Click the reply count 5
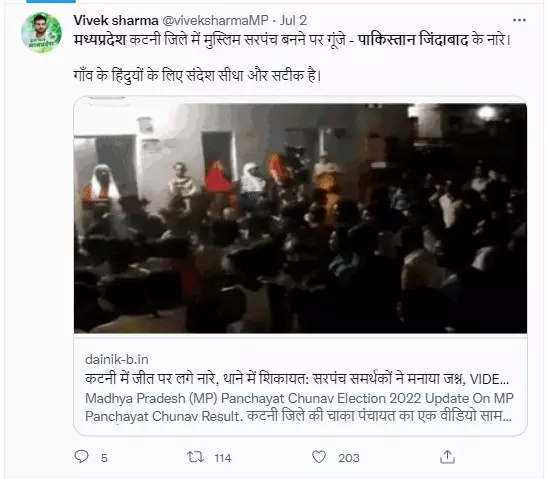The image size is (547, 479). click(x=104, y=458)
